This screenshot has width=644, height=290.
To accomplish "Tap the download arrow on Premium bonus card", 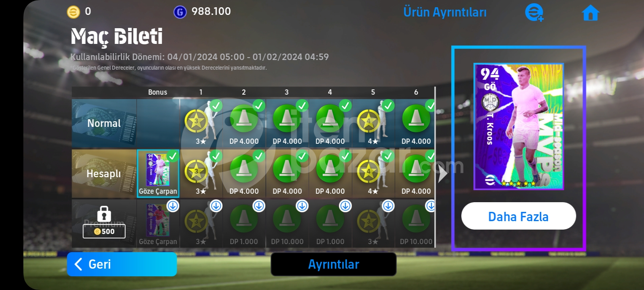I will 173,206.
